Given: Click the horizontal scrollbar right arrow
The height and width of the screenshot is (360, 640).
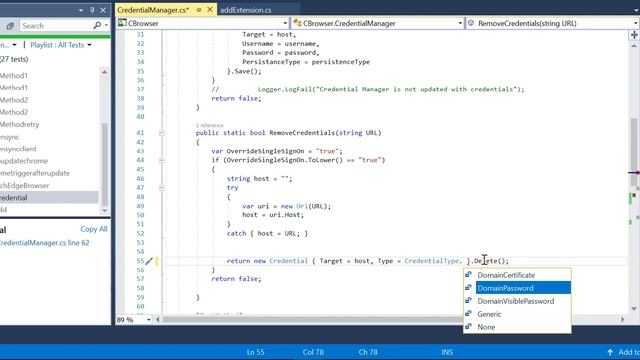Looking at the screenshot, I should click(622, 320).
